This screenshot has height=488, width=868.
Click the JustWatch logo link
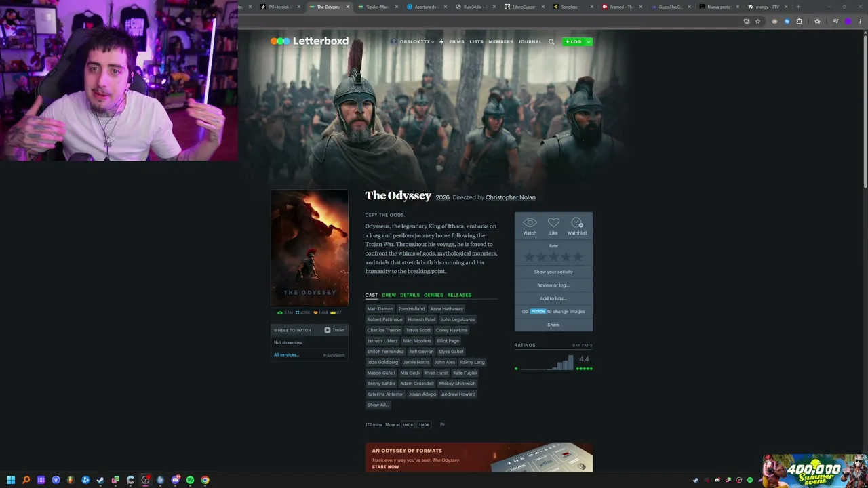pos(334,355)
